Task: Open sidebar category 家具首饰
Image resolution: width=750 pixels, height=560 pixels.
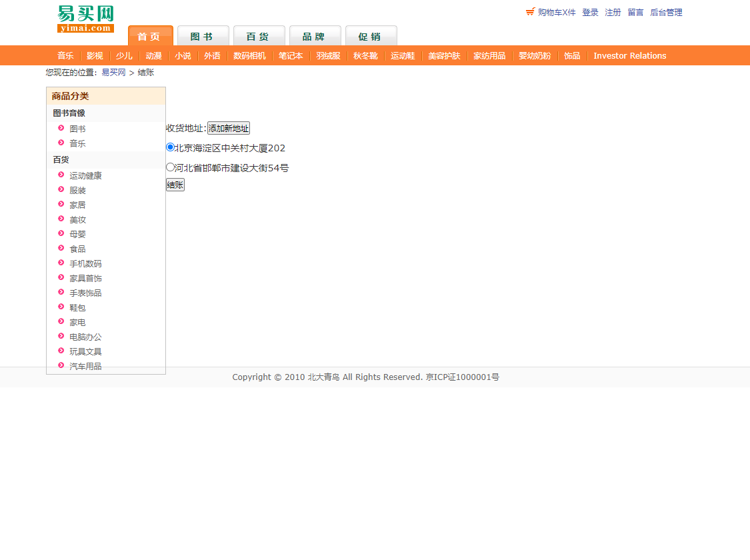Action: coord(85,278)
